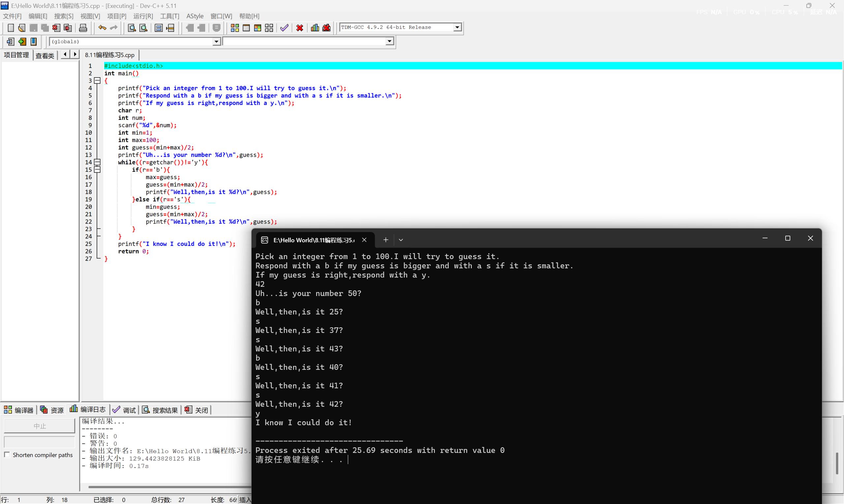Open the TDM-GCC compiler selection dropdown
The height and width of the screenshot is (504, 844).
click(457, 27)
